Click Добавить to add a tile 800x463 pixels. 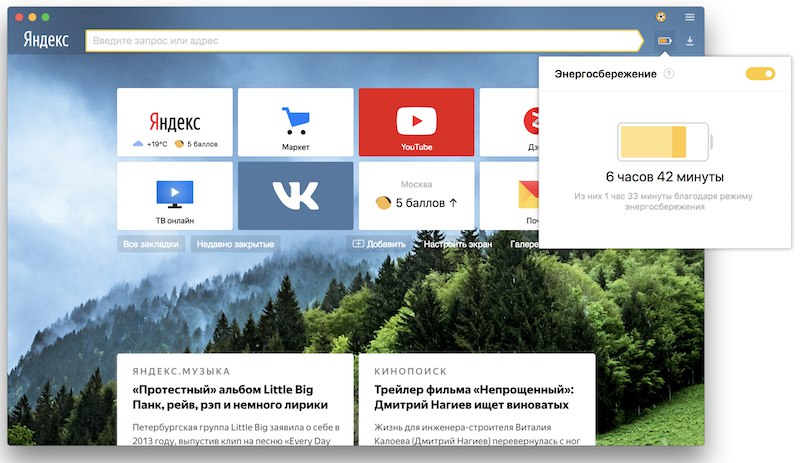pyautogui.click(x=379, y=244)
